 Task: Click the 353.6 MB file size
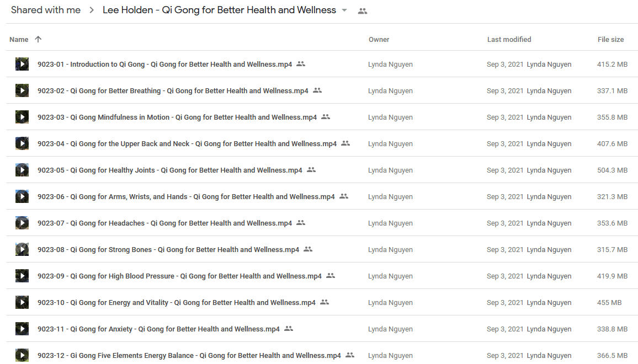(613, 223)
